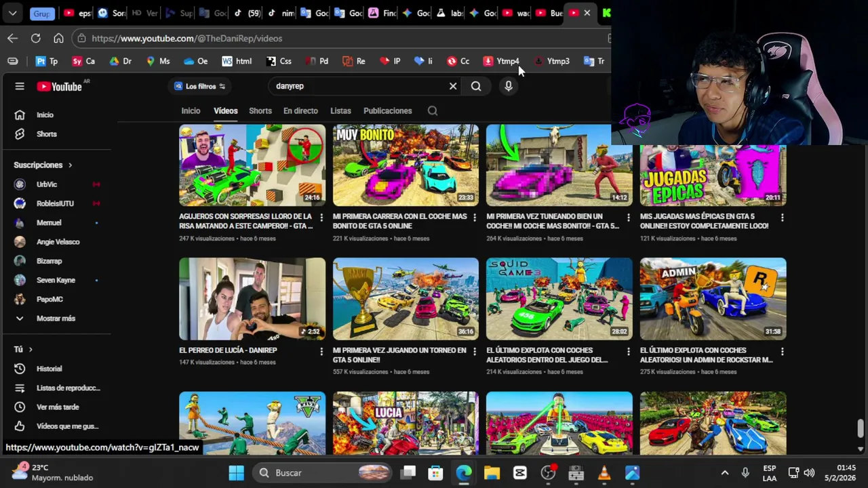Open the Ms maps bookmark
The width and height of the screenshot is (868, 488).
(157, 61)
